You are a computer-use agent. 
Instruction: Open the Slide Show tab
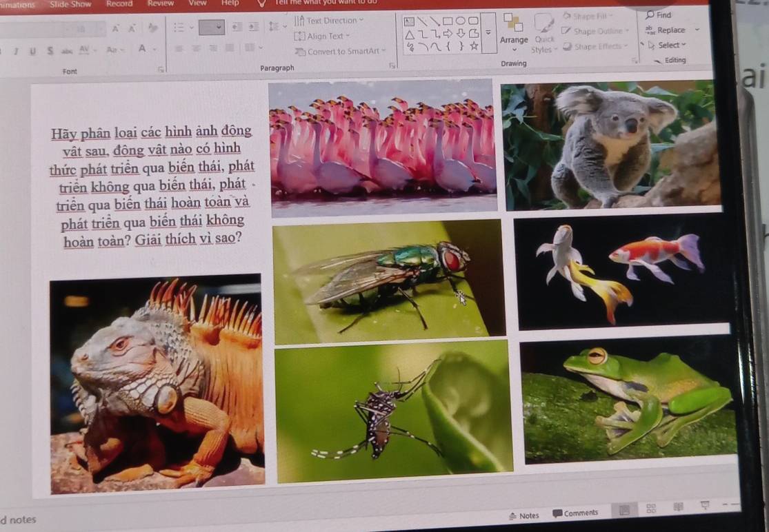(x=70, y=3)
